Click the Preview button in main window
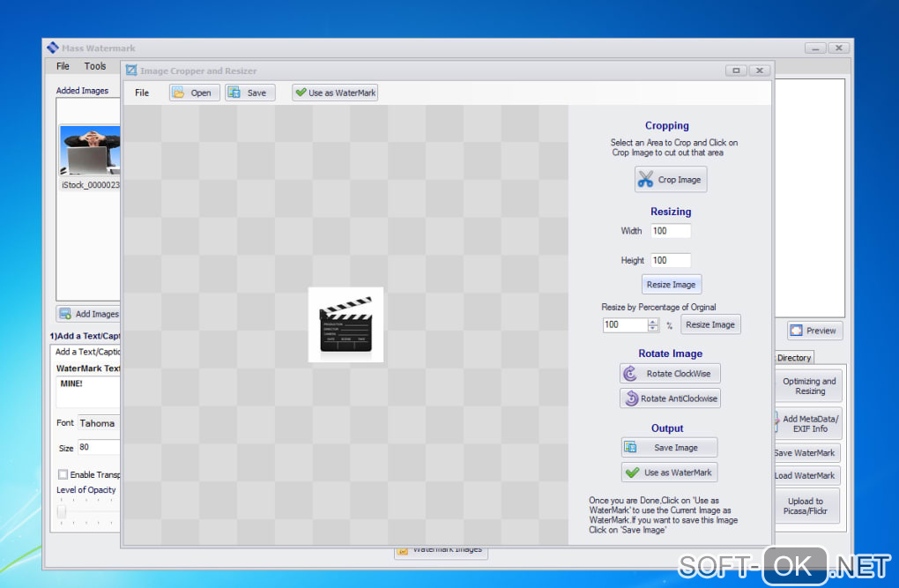Screen dimensions: 899x588 pyautogui.click(x=814, y=331)
